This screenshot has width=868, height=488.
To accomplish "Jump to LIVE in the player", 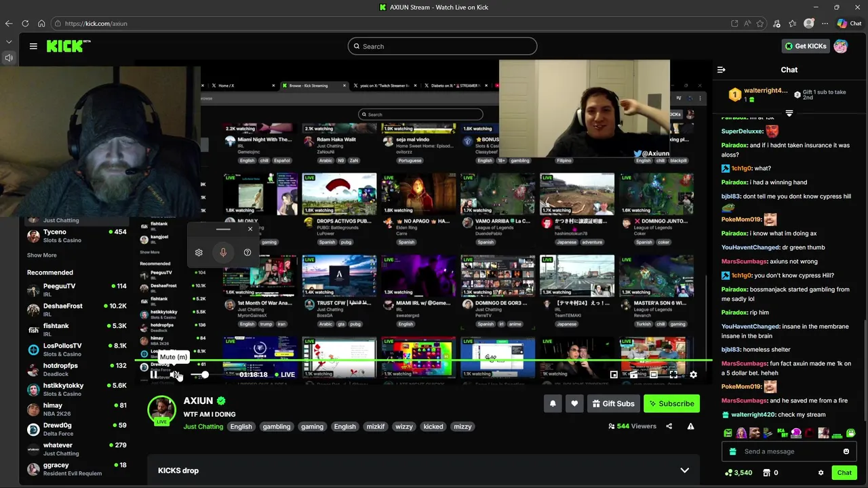I will pyautogui.click(x=285, y=374).
